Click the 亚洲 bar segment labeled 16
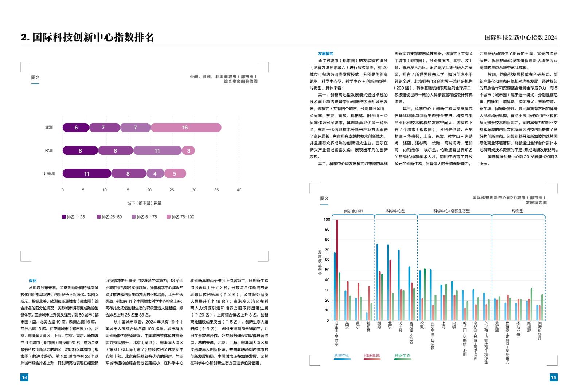The image size is (578, 392). pyautogui.click(x=185, y=128)
